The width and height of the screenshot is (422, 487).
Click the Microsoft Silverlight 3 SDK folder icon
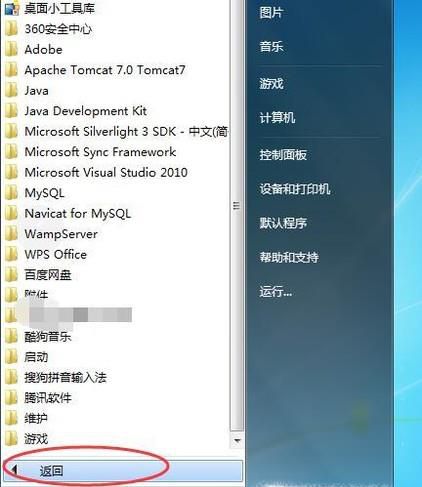coord(11,131)
